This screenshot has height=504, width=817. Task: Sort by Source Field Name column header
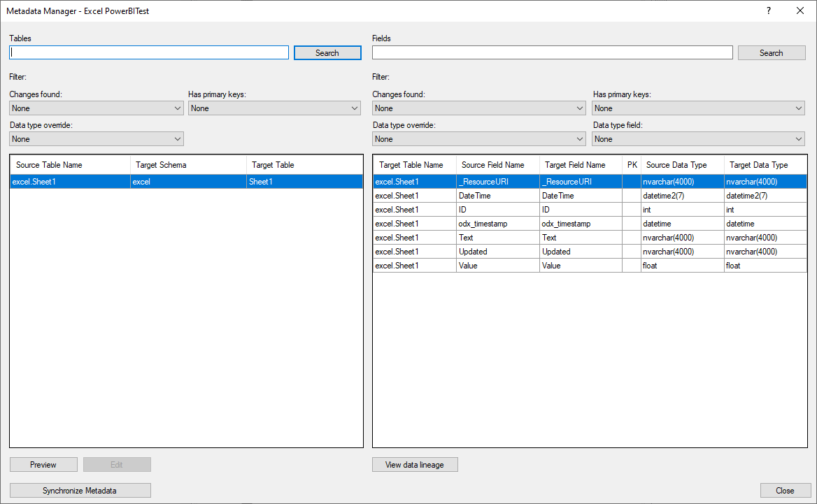[x=497, y=165]
